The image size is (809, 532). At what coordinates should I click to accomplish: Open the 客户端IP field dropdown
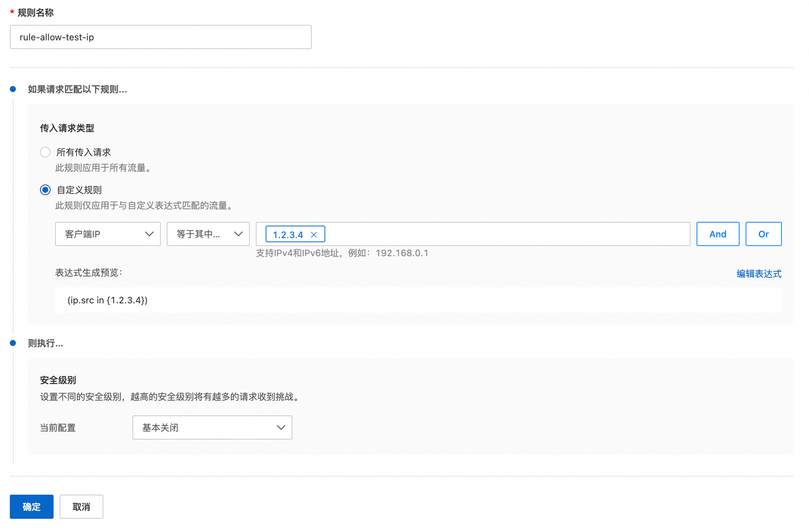coord(108,234)
